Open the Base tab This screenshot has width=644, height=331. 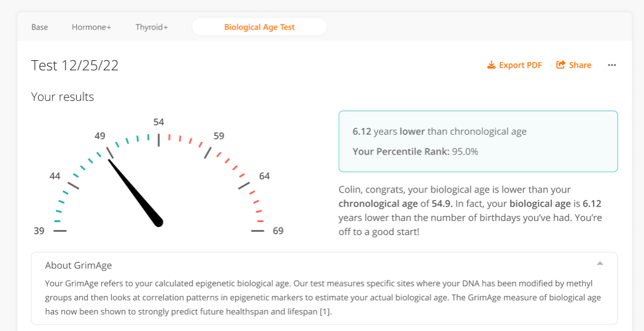tap(39, 27)
